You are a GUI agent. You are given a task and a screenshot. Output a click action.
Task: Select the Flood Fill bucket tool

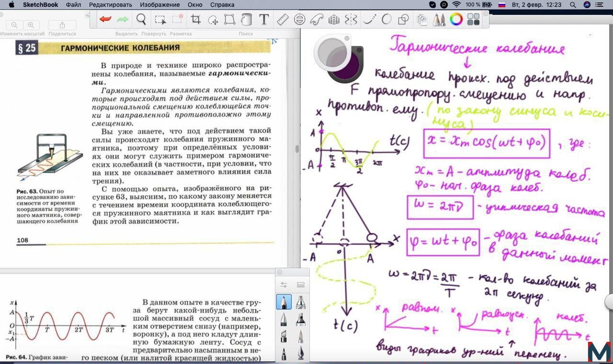tap(246, 19)
